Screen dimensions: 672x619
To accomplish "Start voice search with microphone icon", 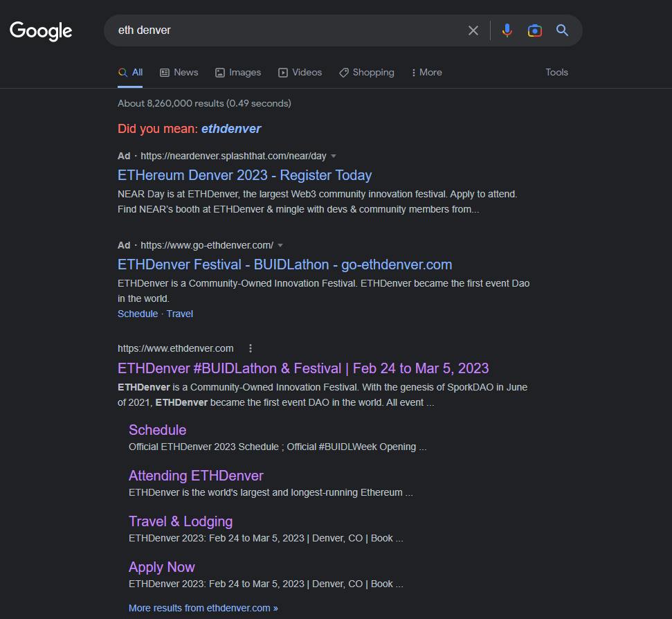I will click(x=507, y=30).
